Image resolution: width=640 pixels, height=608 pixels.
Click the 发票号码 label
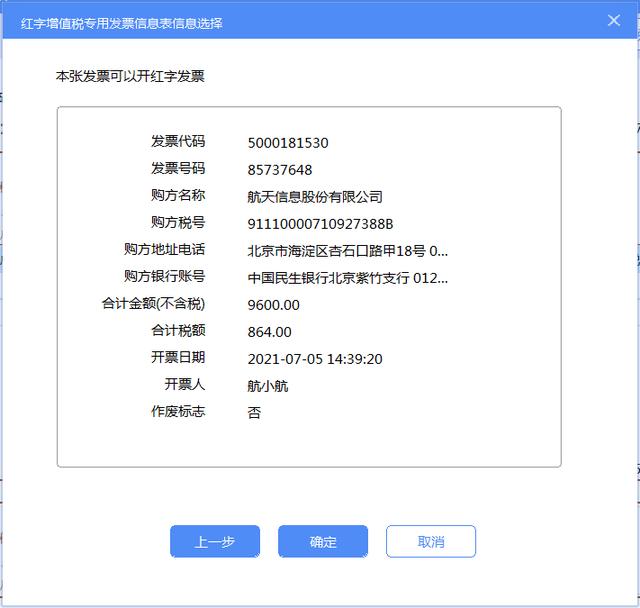pos(178,168)
